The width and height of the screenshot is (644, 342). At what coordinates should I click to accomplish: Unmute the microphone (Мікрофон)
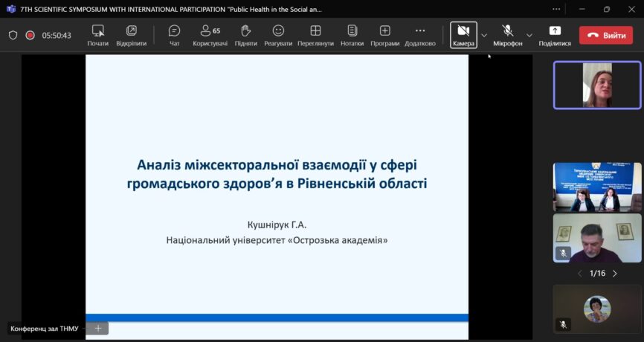[x=507, y=34]
